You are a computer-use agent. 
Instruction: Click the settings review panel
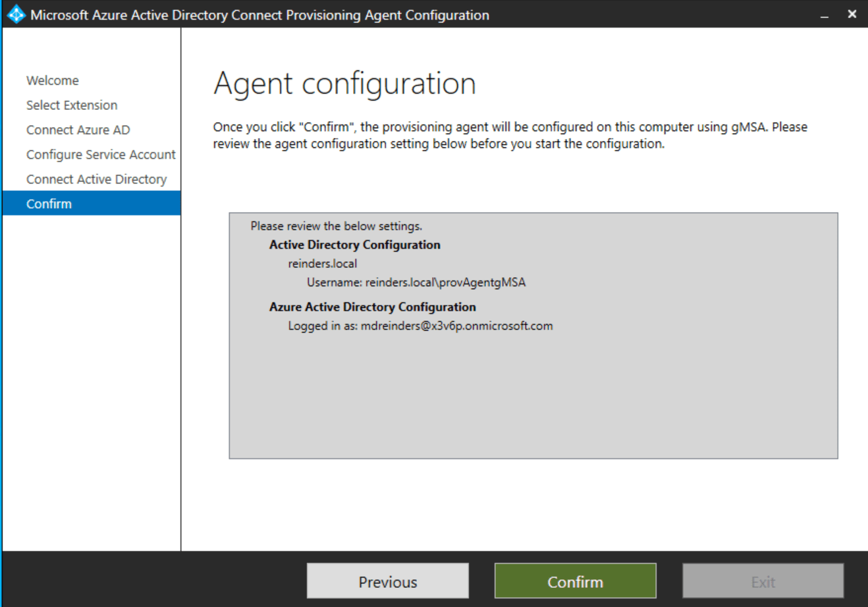[x=533, y=395]
